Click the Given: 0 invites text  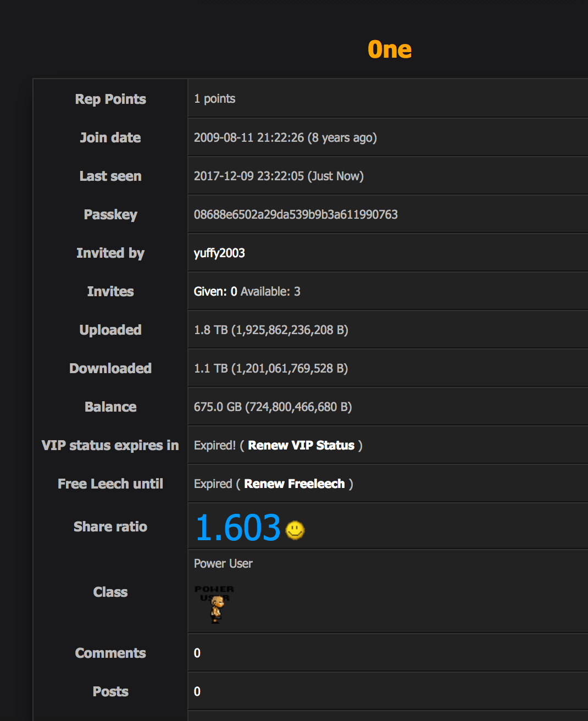click(215, 291)
